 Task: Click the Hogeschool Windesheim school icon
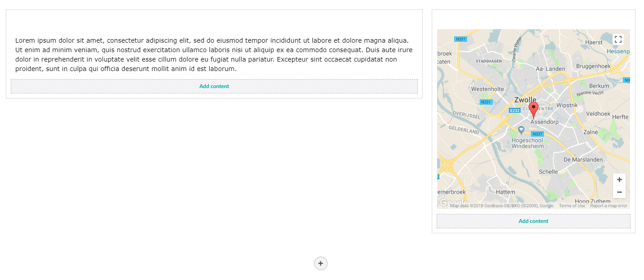pyautogui.click(x=521, y=130)
